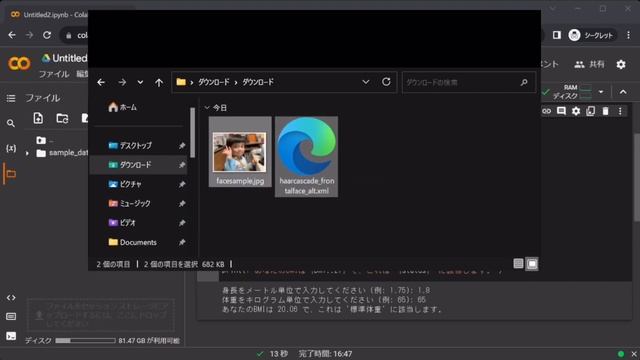Reload the Colab page

(x=47, y=35)
